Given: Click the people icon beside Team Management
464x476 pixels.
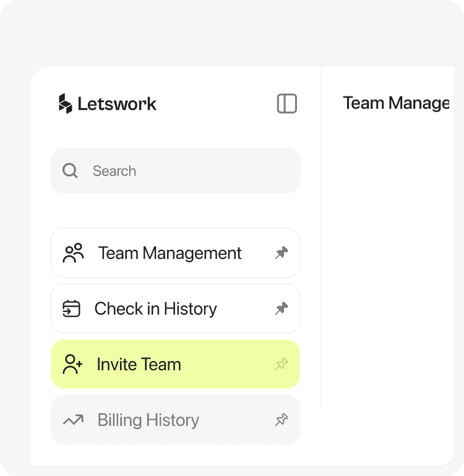Looking at the screenshot, I should (x=73, y=253).
